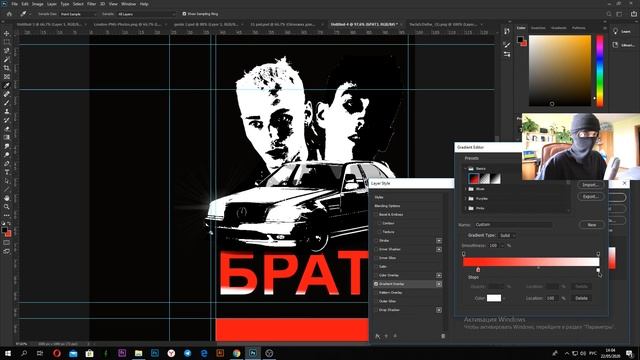Expand the Purples preset folder
Screen dimensions: 640x360
(x=465, y=198)
